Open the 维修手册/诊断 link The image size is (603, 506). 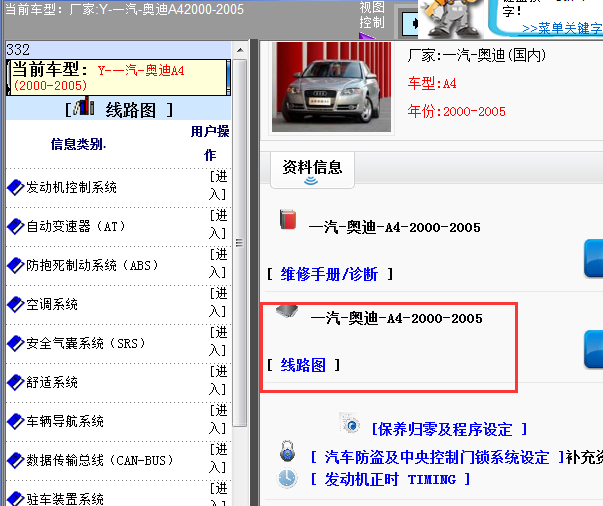pyautogui.click(x=329, y=274)
